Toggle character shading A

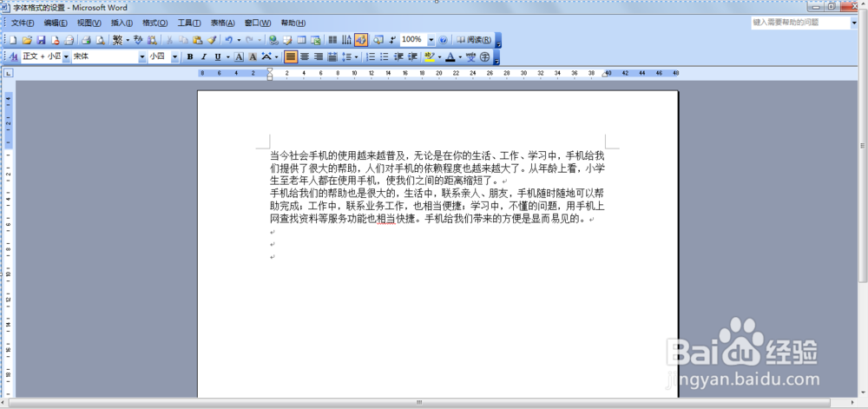click(x=253, y=56)
